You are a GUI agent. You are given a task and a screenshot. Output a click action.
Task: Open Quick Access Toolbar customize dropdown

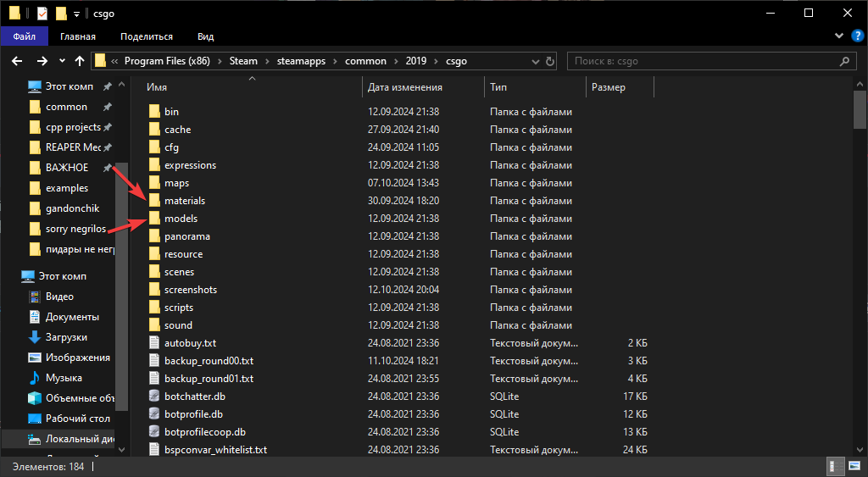(76, 14)
